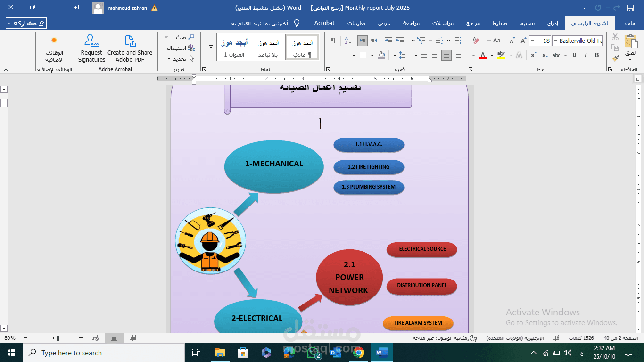Screen dimensions: 644x362
Task: Switch to the Acrobat tab
Action: click(324, 23)
